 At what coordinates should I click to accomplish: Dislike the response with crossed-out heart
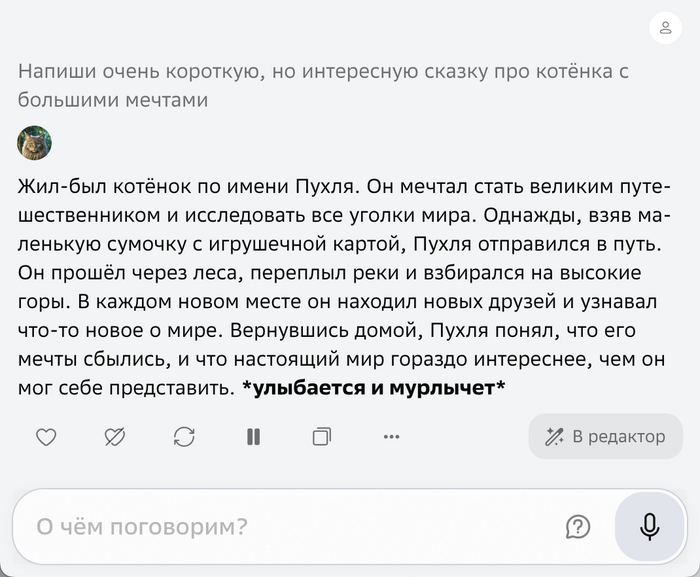click(x=115, y=436)
